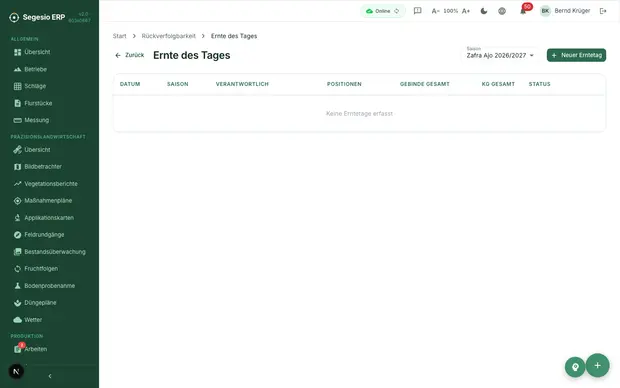620x388 pixels.
Task: Collapse the sidebar with chevron arrow
Action: tap(50, 376)
